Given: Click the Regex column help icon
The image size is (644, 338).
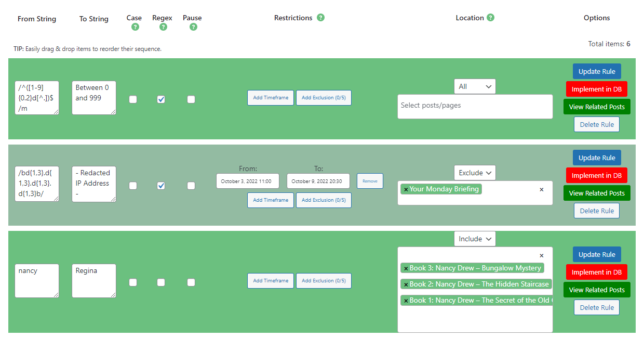Looking at the screenshot, I should (x=163, y=27).
